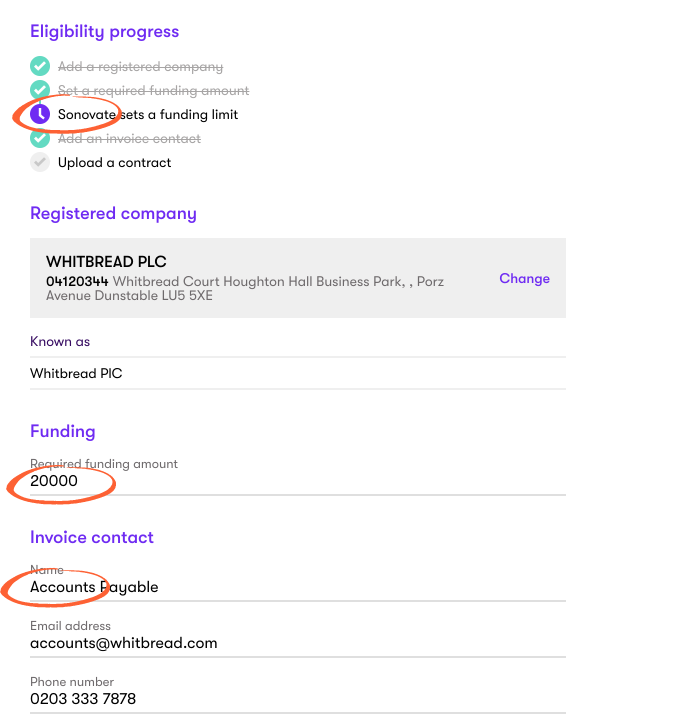Click the crossed-out Set a required funding amount step
Viewport: 700px width, 725px height.
point(153,90)
